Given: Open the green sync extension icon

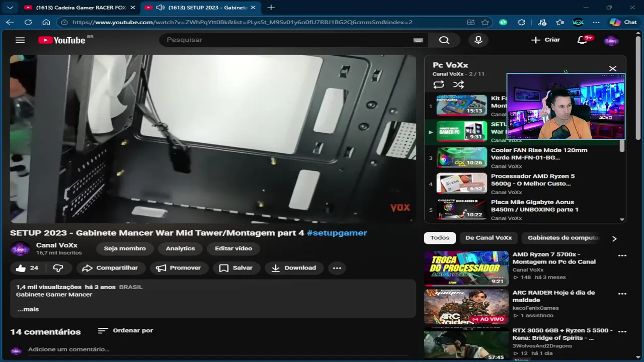Looking at the screenshot, I should pos(503,22).
